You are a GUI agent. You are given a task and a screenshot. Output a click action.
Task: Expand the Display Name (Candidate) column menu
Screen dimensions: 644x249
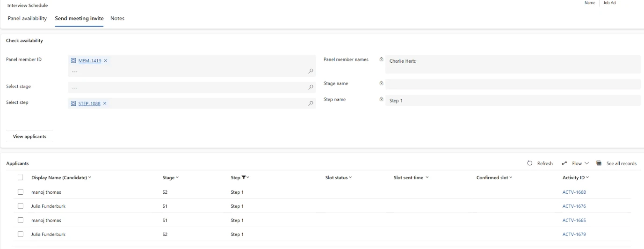click(x=90, y=178)
